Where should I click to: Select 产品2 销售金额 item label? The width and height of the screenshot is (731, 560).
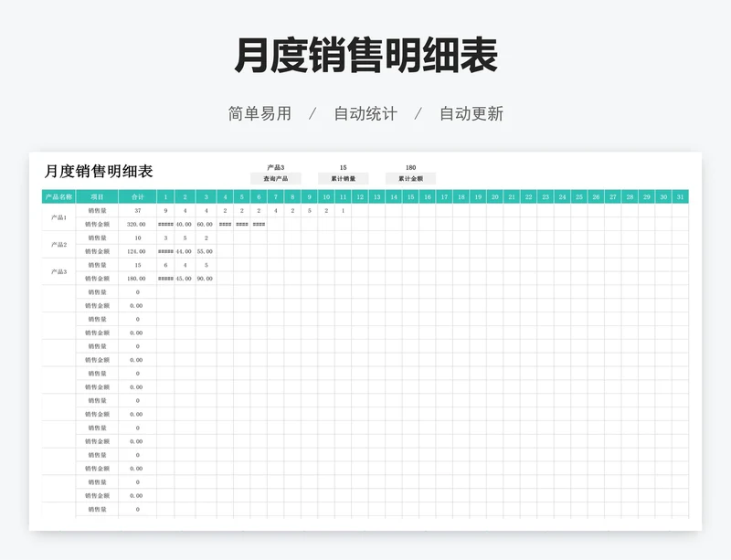(97, 251)
